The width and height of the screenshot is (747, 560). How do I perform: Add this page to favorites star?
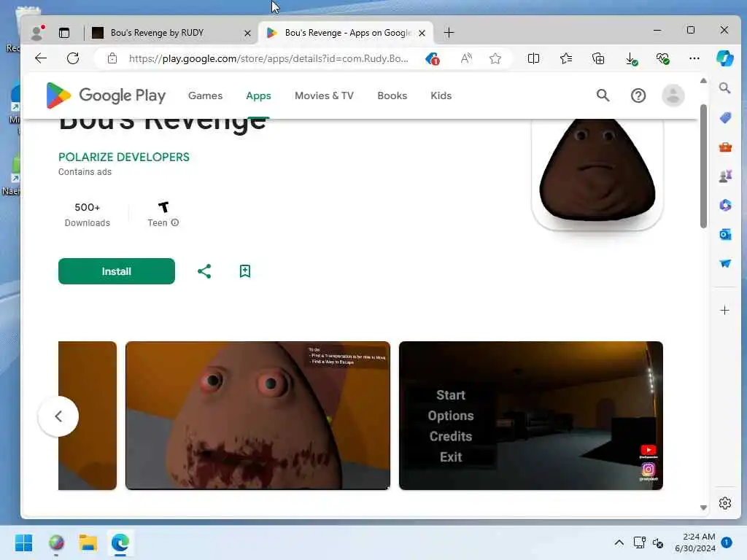pyautogui.click(x=495, y=58)
